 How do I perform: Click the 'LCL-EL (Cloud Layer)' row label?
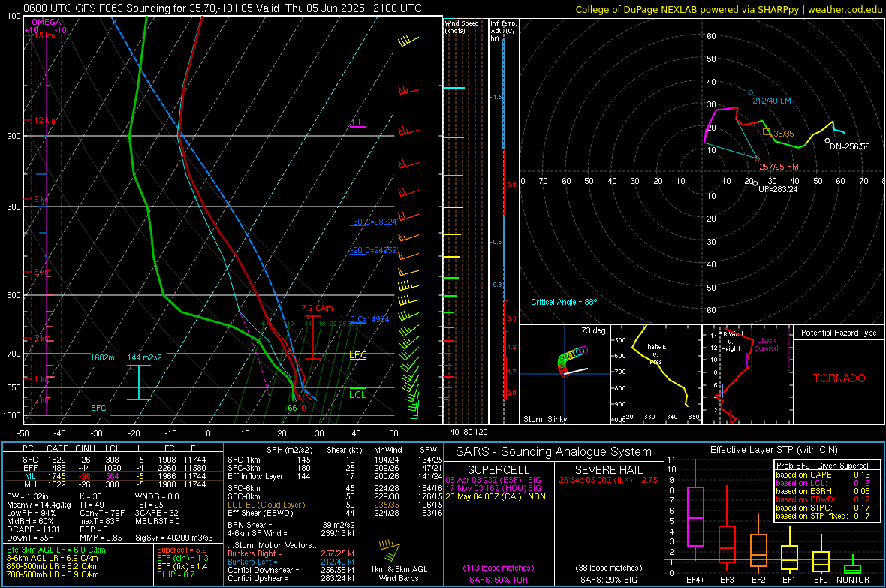tap(266, 505)
